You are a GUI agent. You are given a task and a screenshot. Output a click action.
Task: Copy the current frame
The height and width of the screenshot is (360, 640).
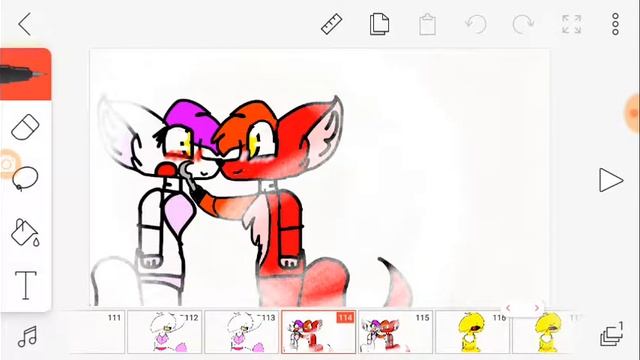tap(379, 24)
